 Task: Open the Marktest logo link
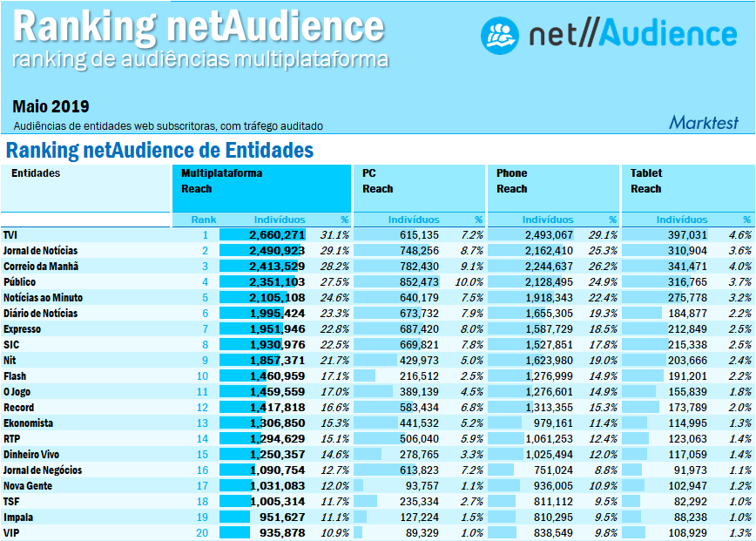[703, 123]
